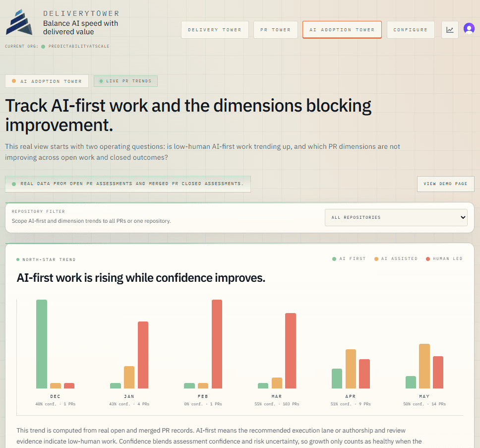Click the DELIVERYTOWER brand title
480x448 pixels.
[81, 13]
